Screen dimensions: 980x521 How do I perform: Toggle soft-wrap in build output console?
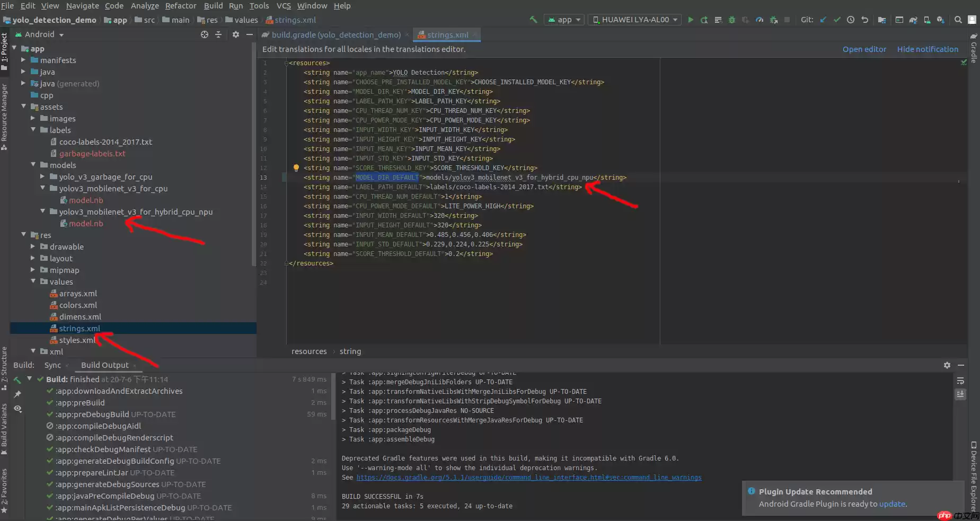tap(960, 381)
